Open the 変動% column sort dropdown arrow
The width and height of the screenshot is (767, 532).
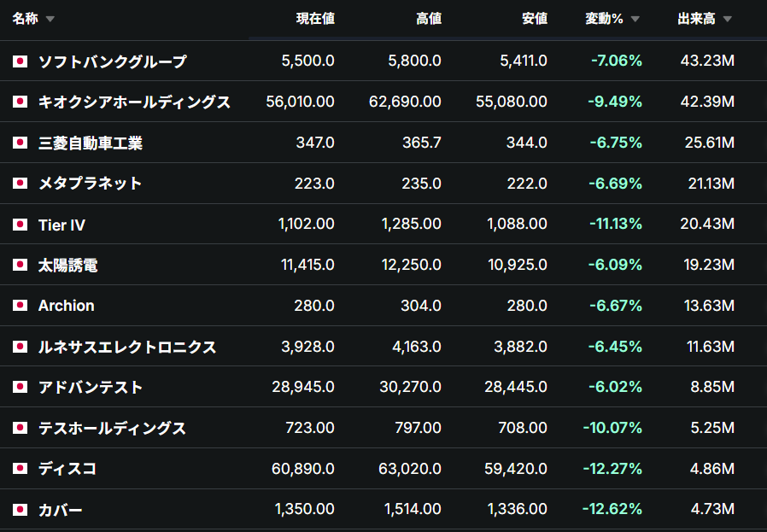tap(635, 19)
